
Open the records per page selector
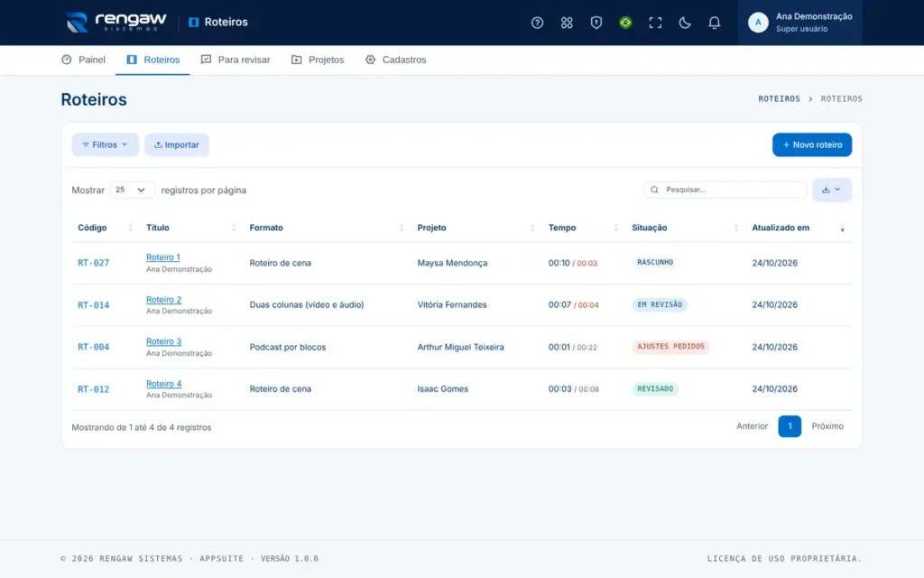click(132, 190)
